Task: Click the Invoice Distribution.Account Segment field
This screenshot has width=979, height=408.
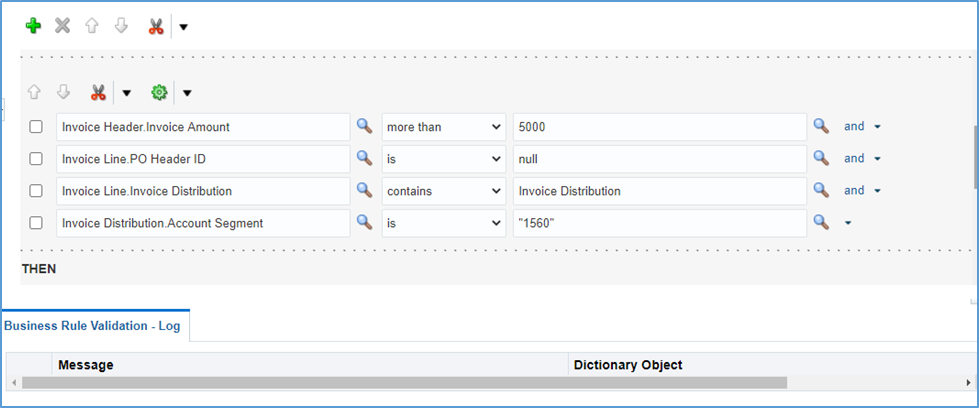Action: 203,222
